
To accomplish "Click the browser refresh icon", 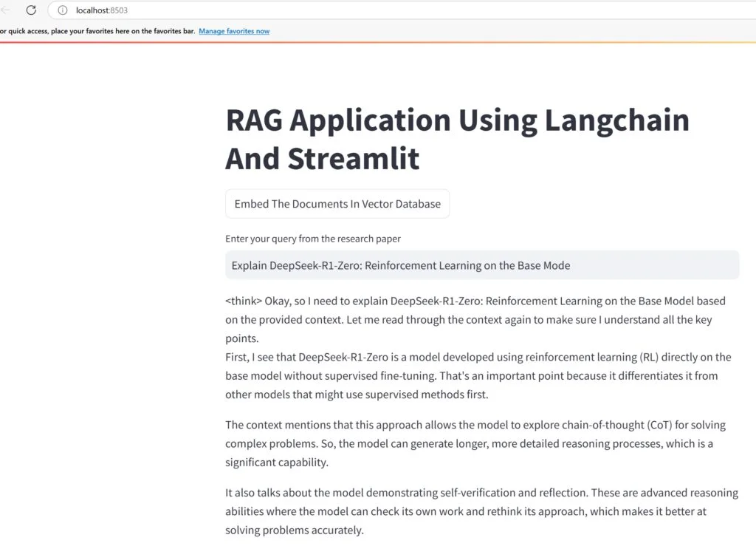I will coord(31,10).
